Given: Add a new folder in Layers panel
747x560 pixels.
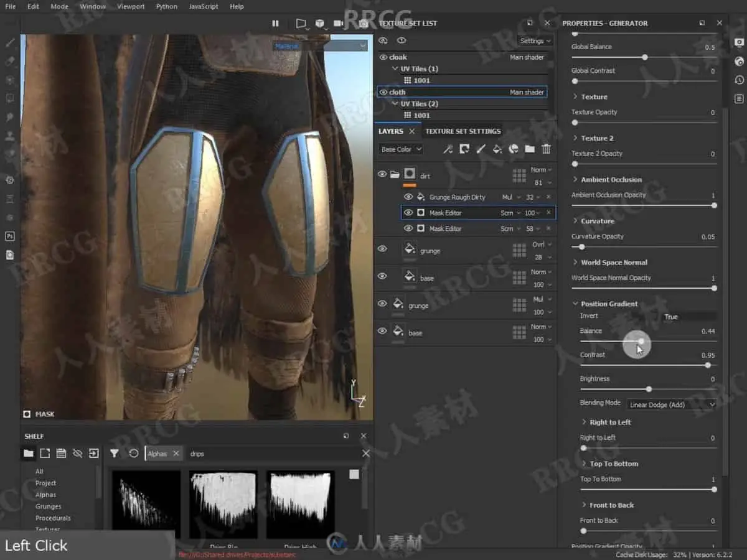Looking at the screenshot, I should tap(530, 149).
